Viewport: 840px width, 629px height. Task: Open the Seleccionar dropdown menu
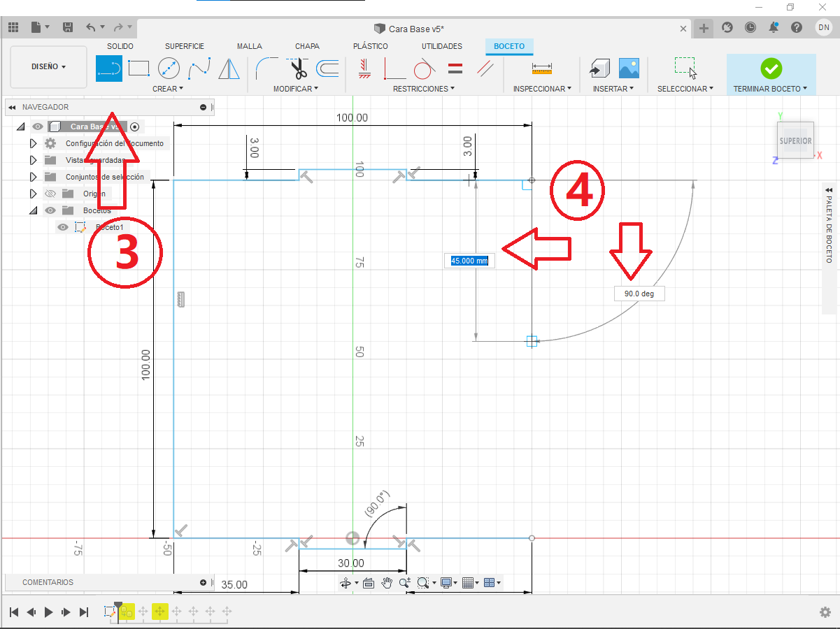pyautogui.click(x=685, y=89)
